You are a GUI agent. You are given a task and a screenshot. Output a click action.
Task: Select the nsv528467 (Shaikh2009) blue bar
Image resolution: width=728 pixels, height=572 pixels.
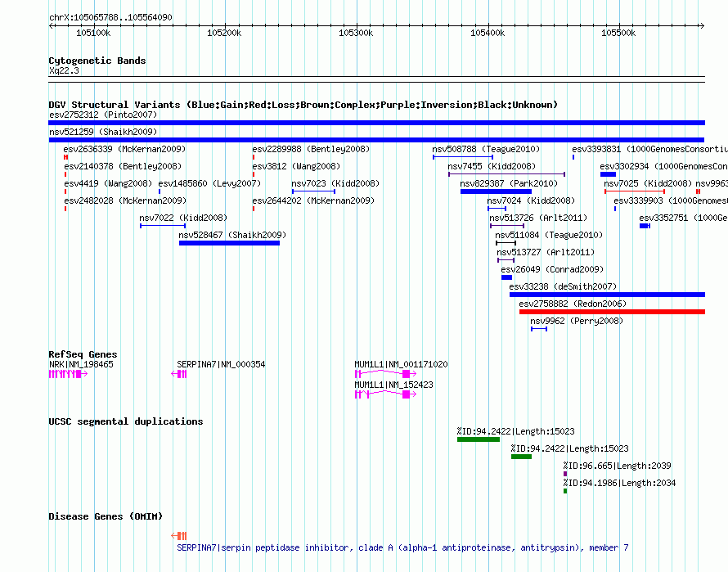point(229,243)
